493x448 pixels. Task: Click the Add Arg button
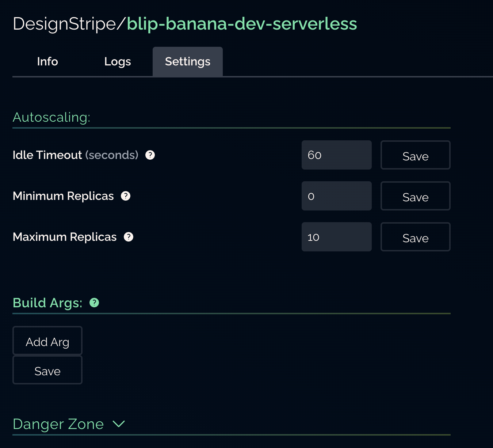click(x=47, y=341)
